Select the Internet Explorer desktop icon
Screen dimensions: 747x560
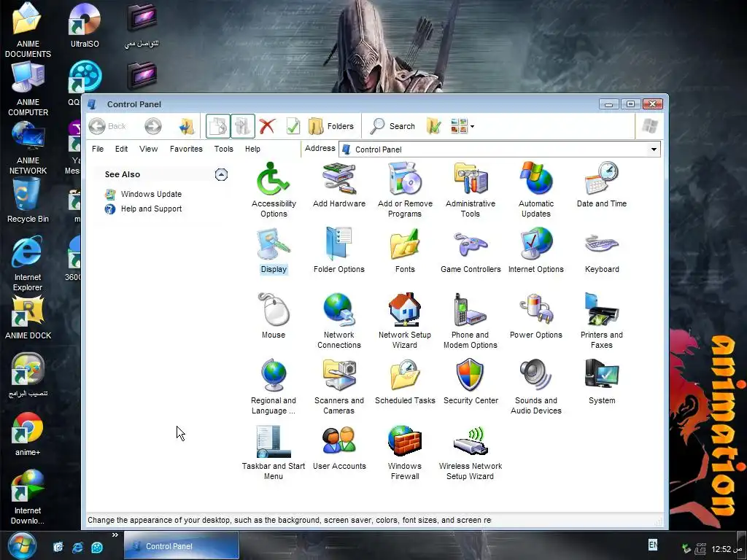(28, 264)
